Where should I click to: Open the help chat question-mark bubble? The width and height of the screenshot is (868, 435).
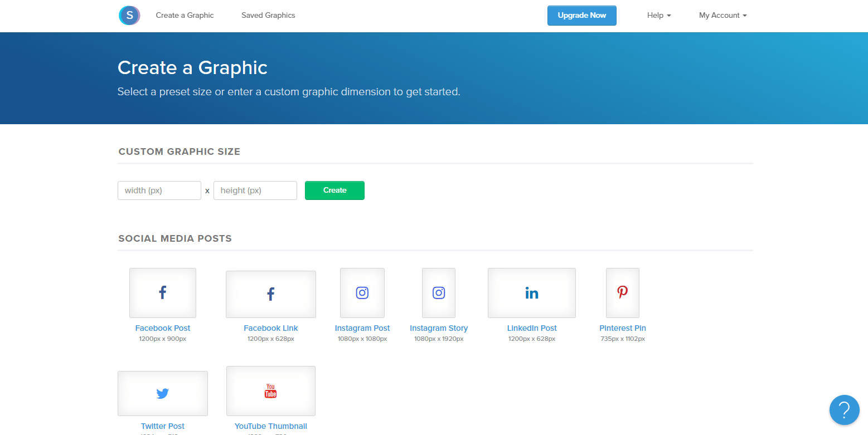[x=844, y=410]
